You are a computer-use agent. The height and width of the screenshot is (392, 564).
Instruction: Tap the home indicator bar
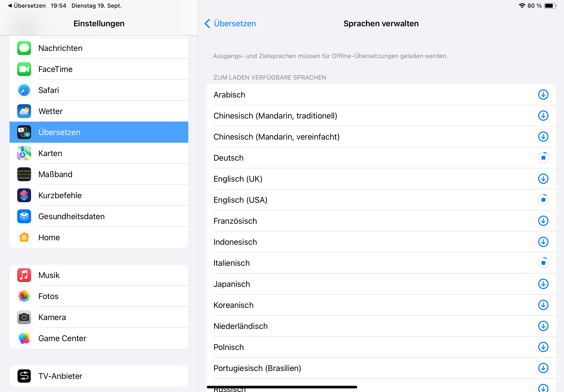(x=282, y=387)
